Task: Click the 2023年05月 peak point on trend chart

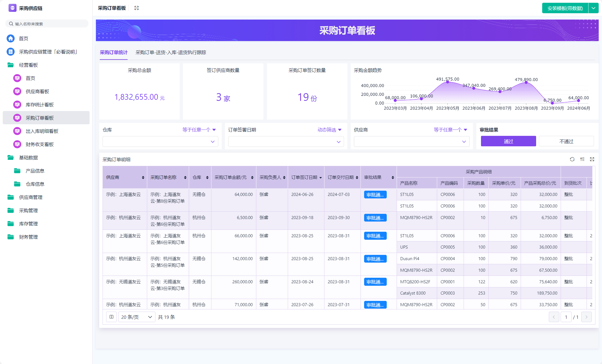Action: [x=448, y=82]
